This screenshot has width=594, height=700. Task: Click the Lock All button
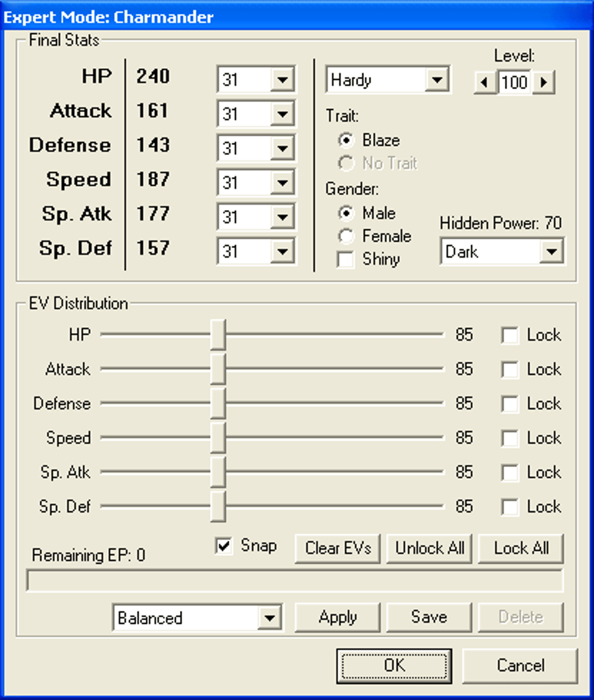point(521,549)
